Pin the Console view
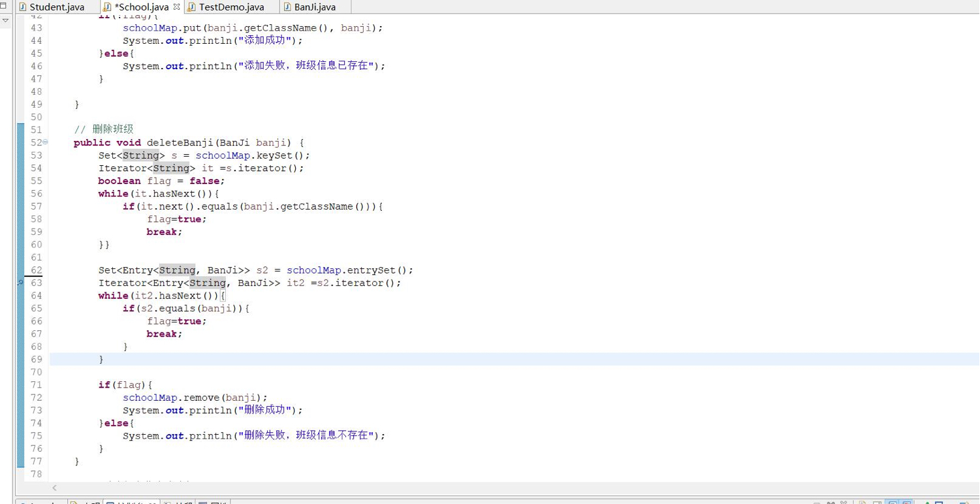Viewport: 980px width, 504px height. pos(928,503)
